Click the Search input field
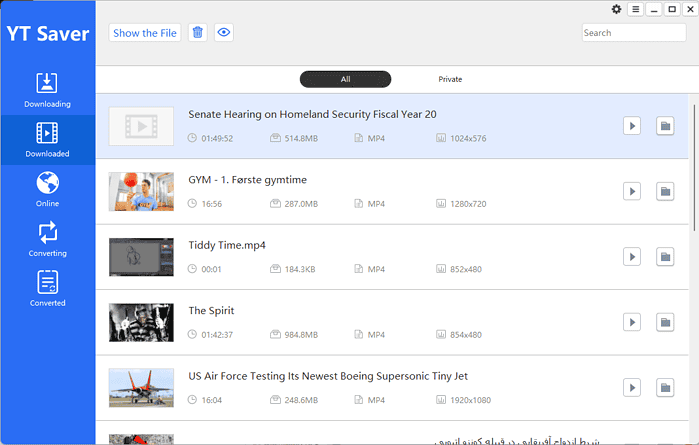699x445 pixels. (x=634, y=33)
